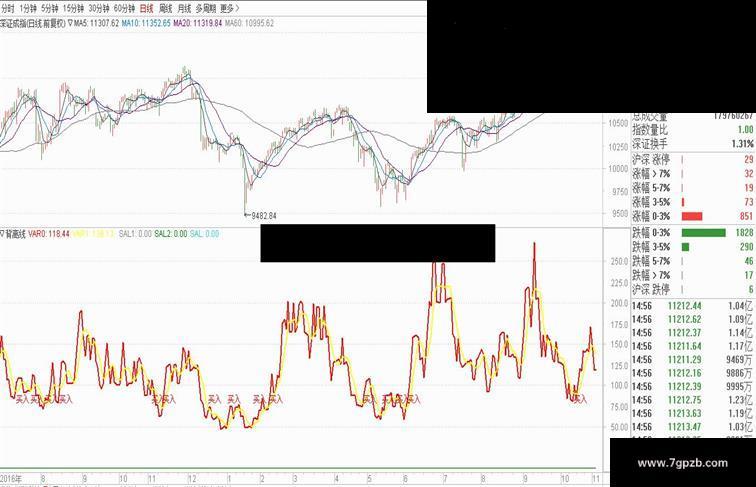Click the 深证换手 1.31% row
Viewport: 756px width, 487px height.
click(x=692, y=144)
